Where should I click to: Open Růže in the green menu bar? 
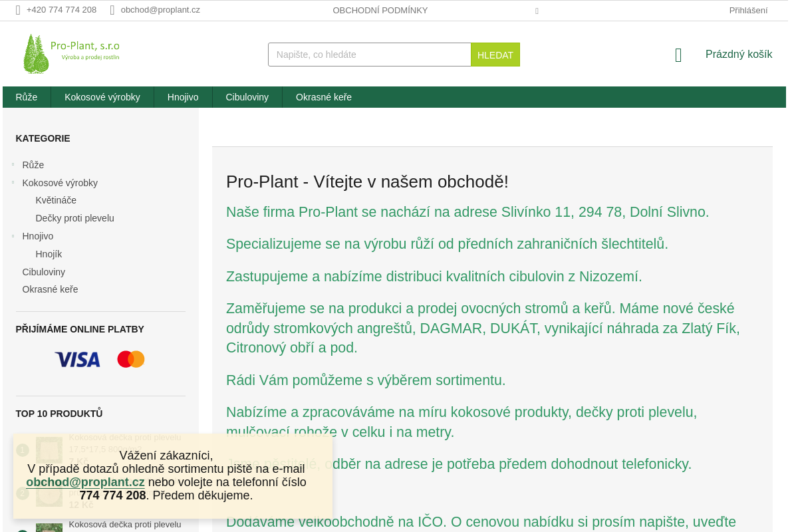(27, 97)
